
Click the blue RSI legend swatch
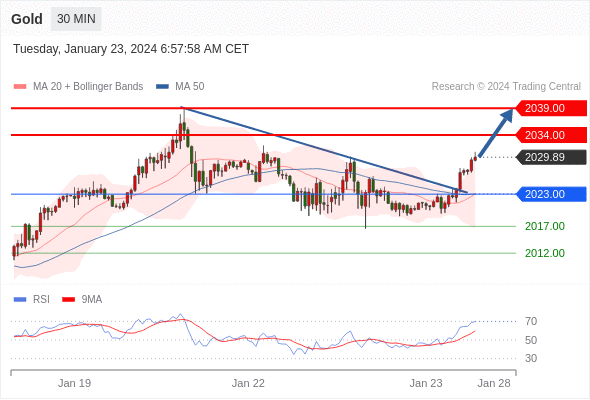pos(20,300)
